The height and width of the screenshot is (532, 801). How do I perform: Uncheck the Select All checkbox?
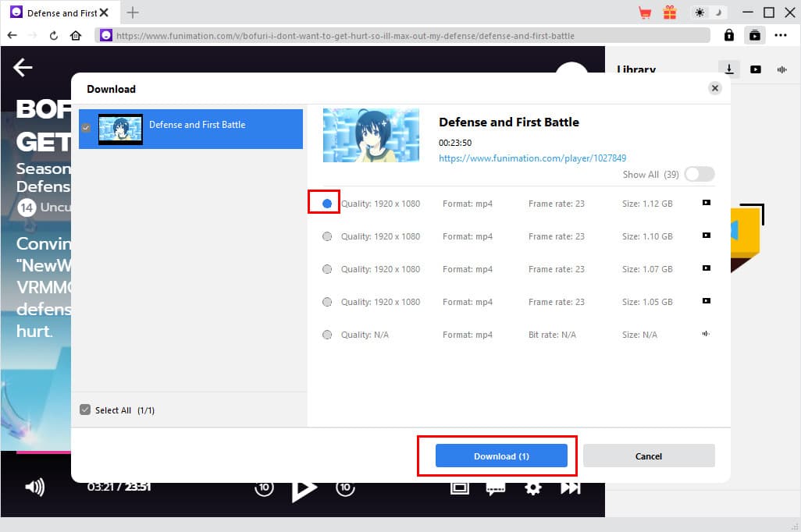pyautogui.click(x=84, y=410)
